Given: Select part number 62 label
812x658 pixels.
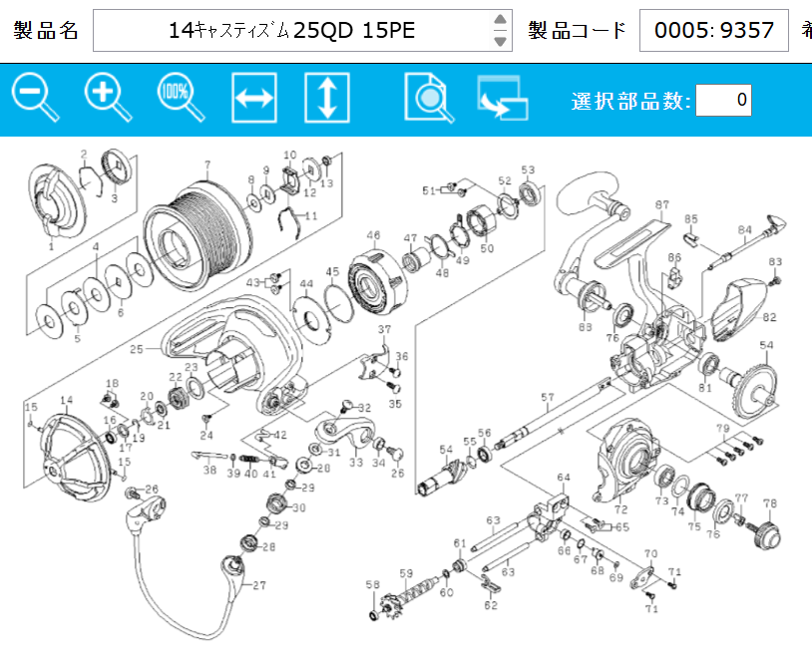Looking at the screenshot, I should [491, 605].
